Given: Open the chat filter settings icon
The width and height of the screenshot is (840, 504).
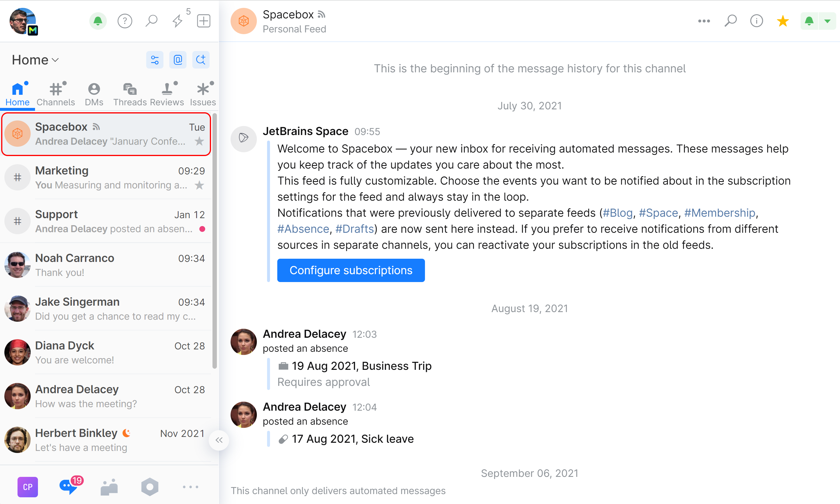Looking at the screenshot, I should [155, 60].
